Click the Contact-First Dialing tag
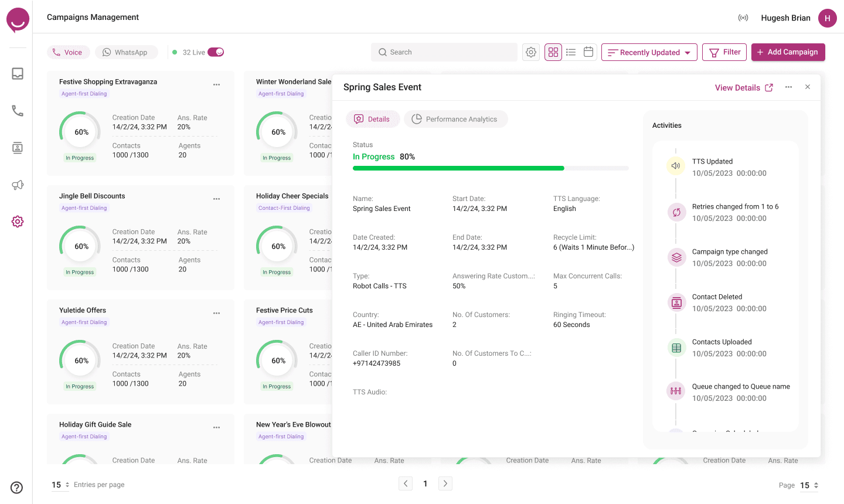Screen dimensions: 844x504 coord(284,208)
